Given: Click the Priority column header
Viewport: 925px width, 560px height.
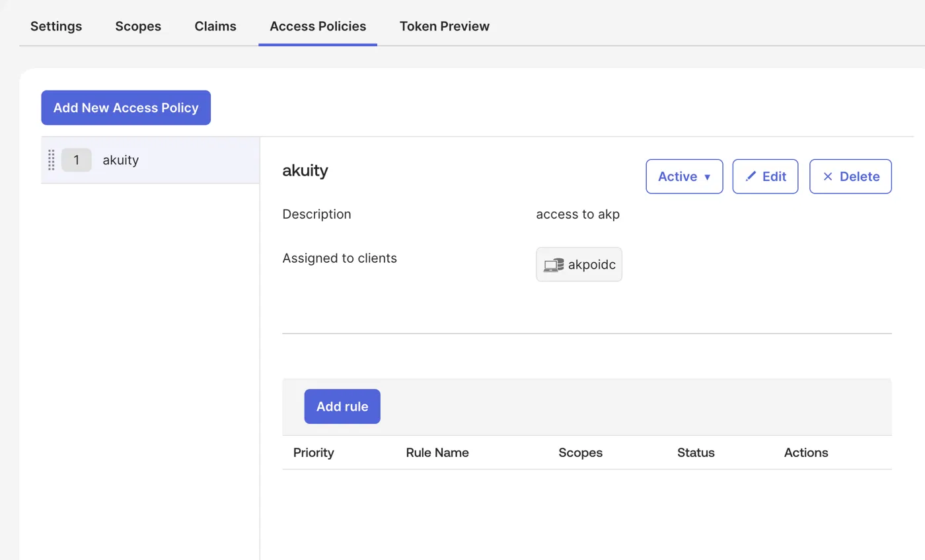Looking at the screenshot, I should tap(314, 452).
